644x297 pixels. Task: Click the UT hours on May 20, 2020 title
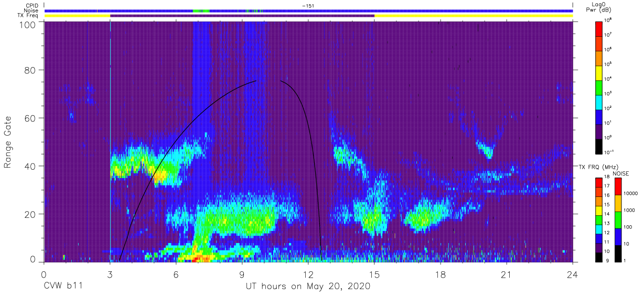point(308,287)
